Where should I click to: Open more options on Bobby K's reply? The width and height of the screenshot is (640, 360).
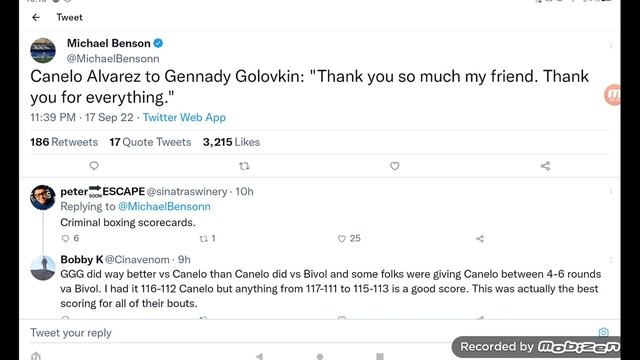pyautogui.click(x=611, y=260)
